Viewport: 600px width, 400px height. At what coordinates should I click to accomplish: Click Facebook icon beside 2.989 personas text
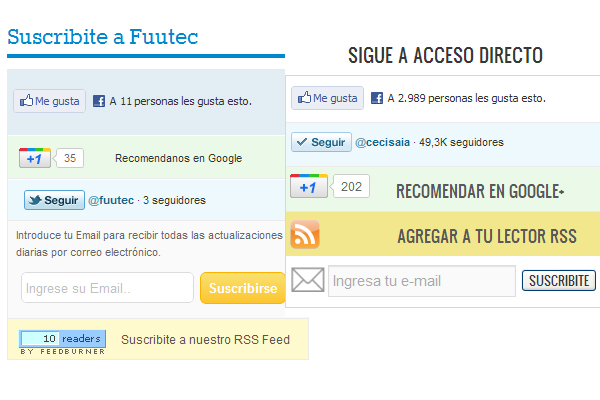click(377, 98)
